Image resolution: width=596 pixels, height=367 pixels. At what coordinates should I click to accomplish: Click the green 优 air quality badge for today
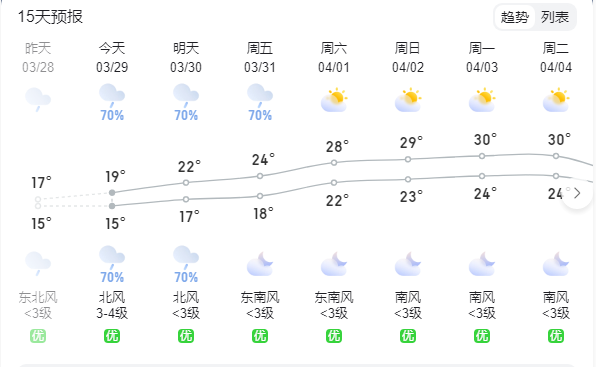click(x=112, y=336)
